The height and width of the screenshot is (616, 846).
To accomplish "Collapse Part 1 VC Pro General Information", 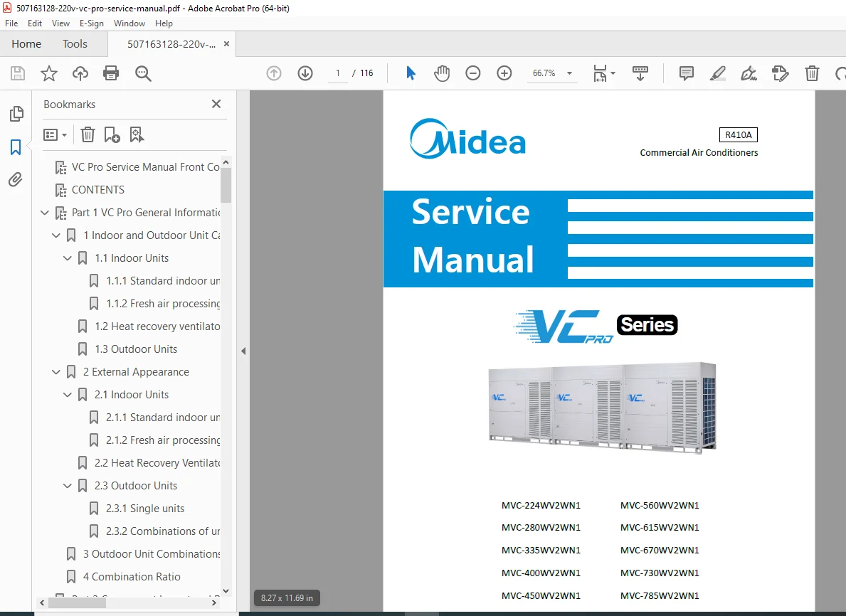I will (45, 213).
